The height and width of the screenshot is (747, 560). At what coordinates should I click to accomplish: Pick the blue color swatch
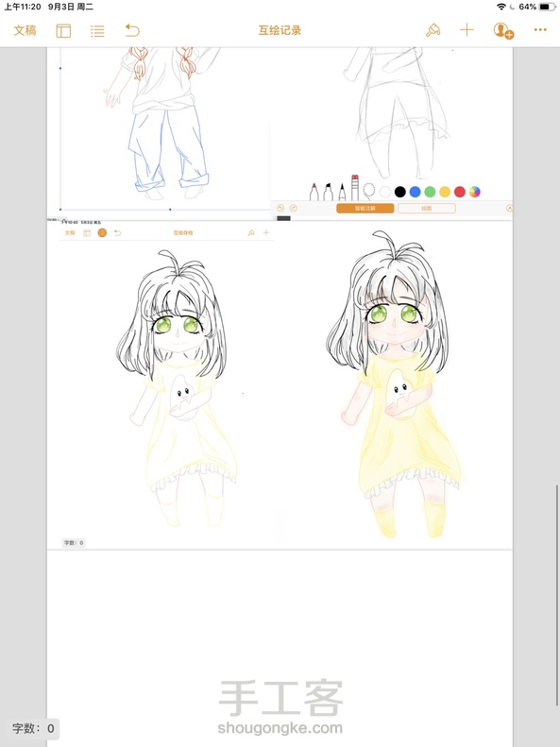click(415, 192)
